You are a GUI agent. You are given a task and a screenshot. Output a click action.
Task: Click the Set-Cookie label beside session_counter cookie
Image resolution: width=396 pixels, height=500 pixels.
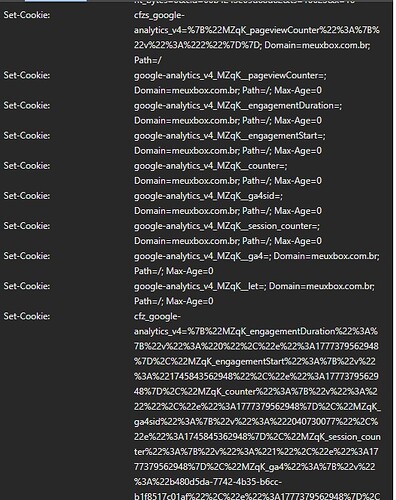point(27,226)
